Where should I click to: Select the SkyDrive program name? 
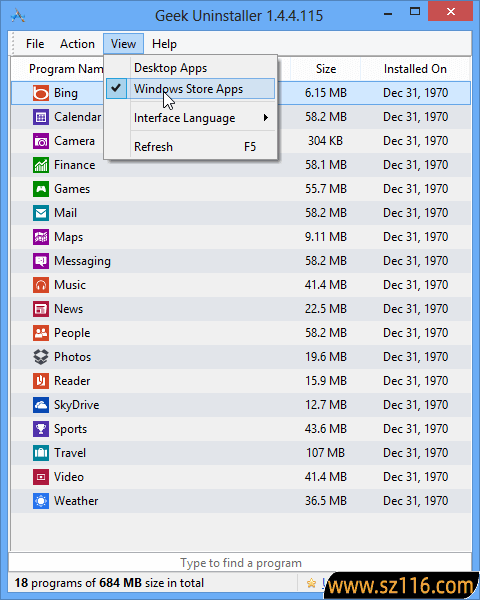[x=77, y=405]
